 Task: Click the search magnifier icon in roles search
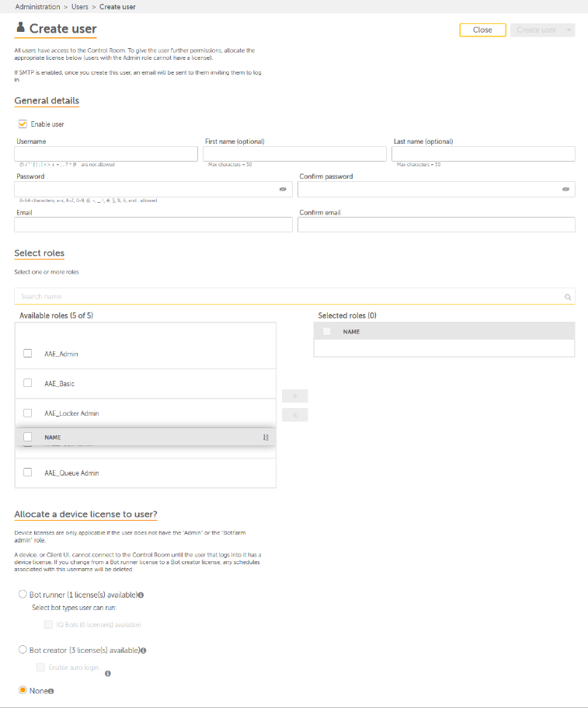(x=568, y=297)
